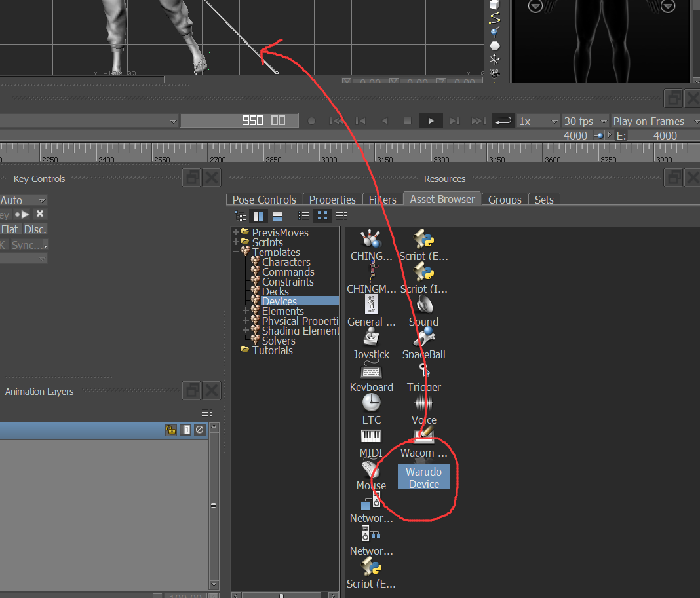Click the Sound speaker device icon
The image size is (700, 598).
point(423,305)
